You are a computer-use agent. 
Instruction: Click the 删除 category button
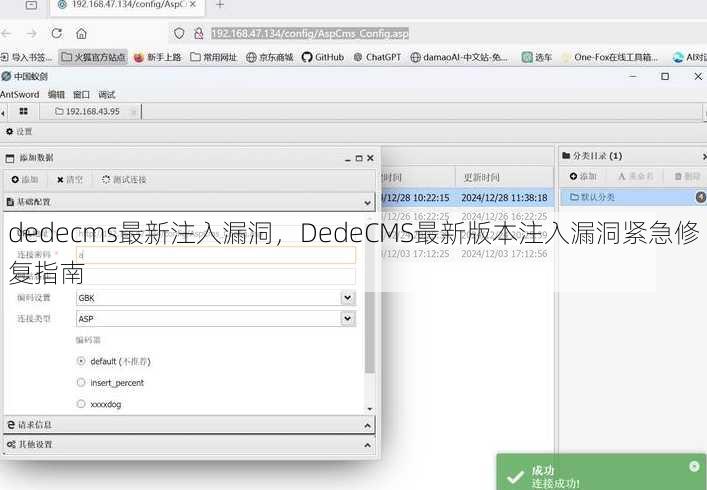tap(688, 176)
